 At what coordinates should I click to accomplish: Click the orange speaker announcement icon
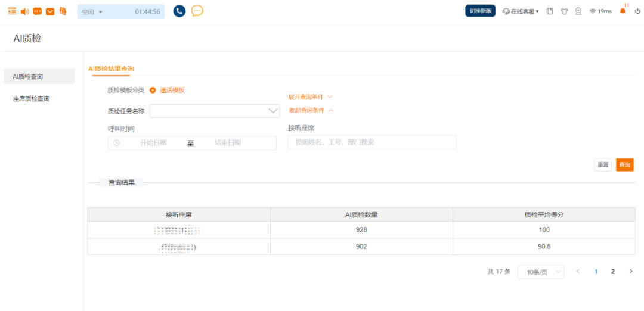[24, 11]
